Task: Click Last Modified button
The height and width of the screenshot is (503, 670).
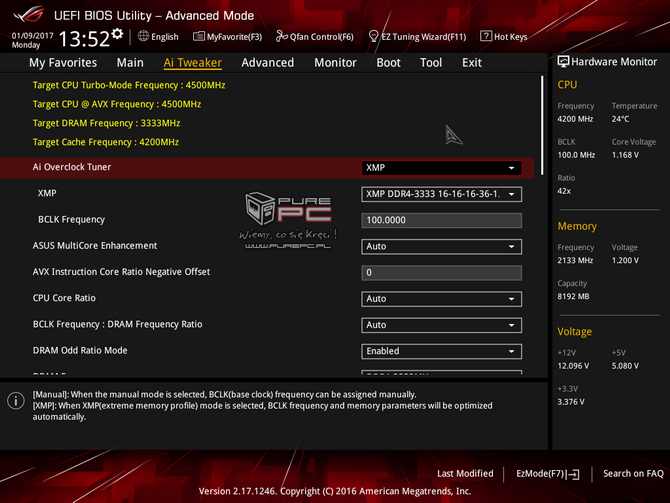Action: 465,474
